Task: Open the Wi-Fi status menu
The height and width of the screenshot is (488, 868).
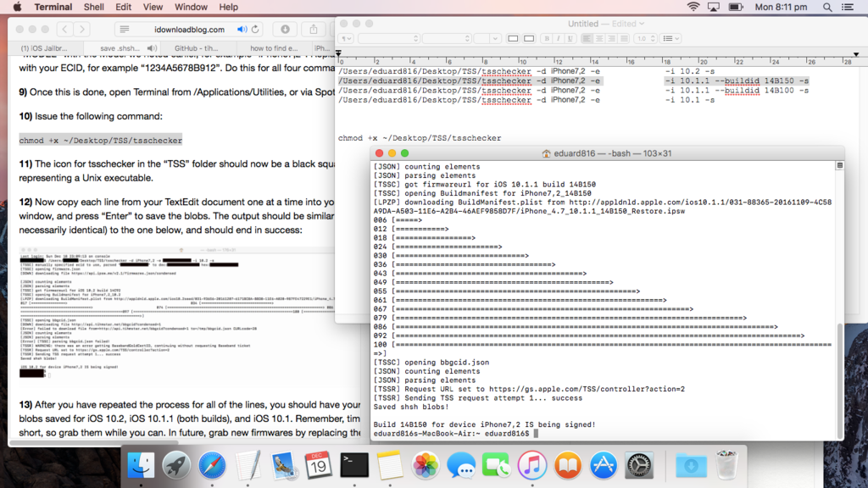Action: tap(693, 7)
